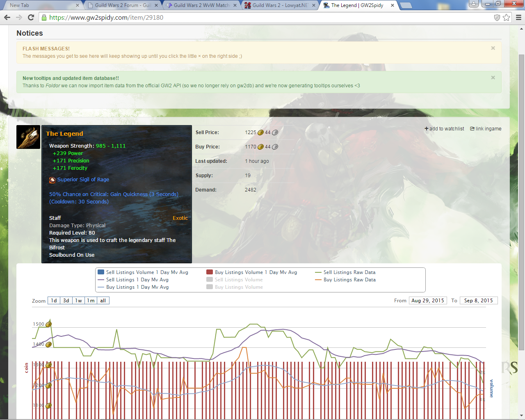Screen dimensions: 525x420
Task: Click the link ingame share icon
Action: (x=472, y=129)
